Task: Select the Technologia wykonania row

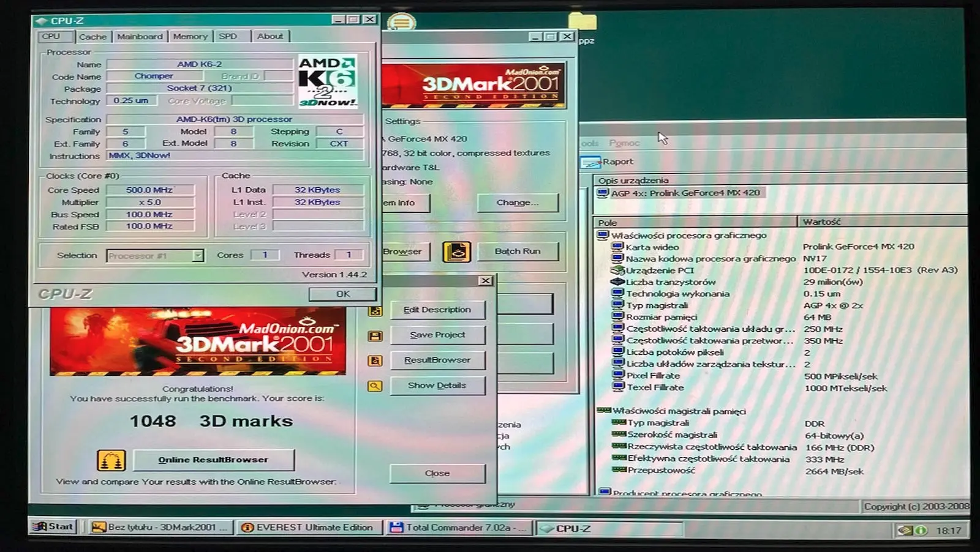Action: coord(677,294)
